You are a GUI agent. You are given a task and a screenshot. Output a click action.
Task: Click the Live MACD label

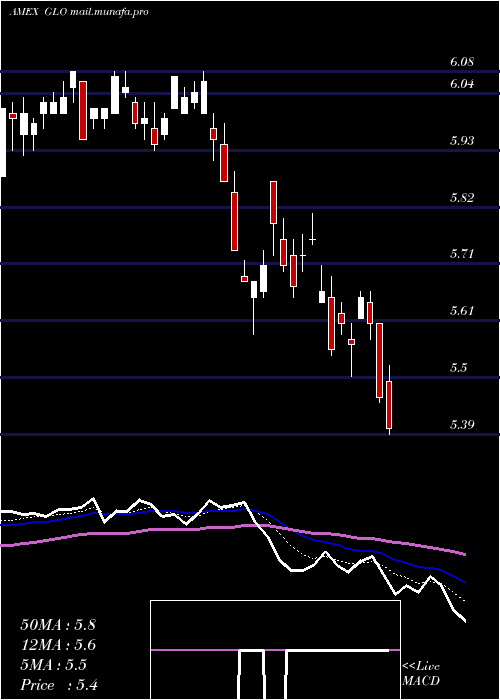tap(421, 674)
